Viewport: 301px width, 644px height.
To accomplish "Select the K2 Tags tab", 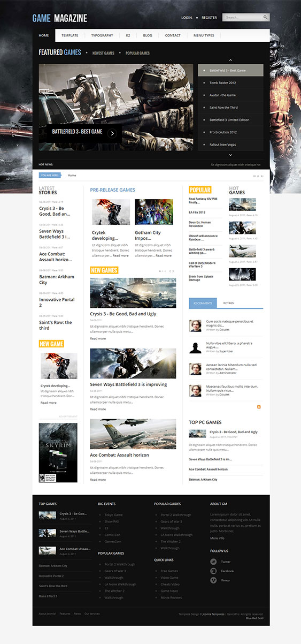I will [x=228, y=303].
